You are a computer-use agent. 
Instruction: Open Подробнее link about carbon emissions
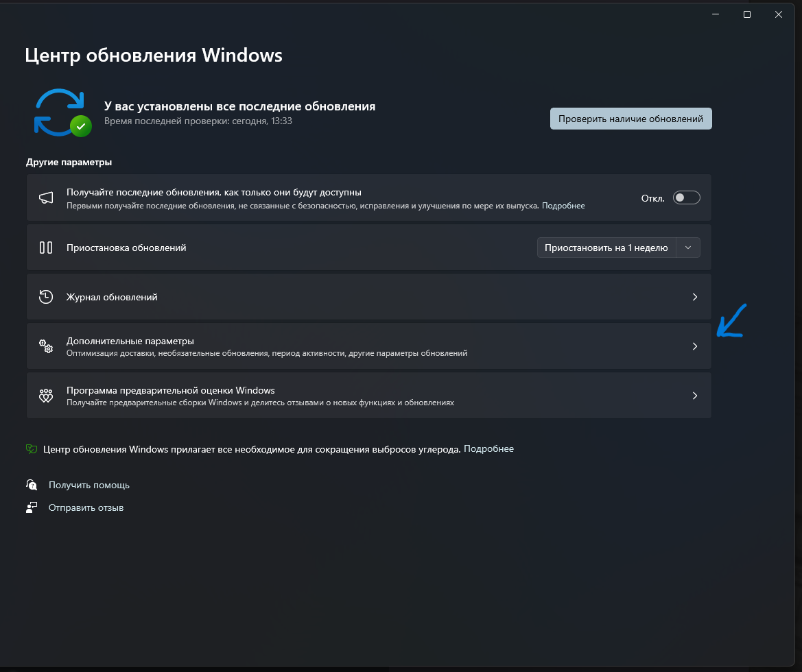(488, 448)
